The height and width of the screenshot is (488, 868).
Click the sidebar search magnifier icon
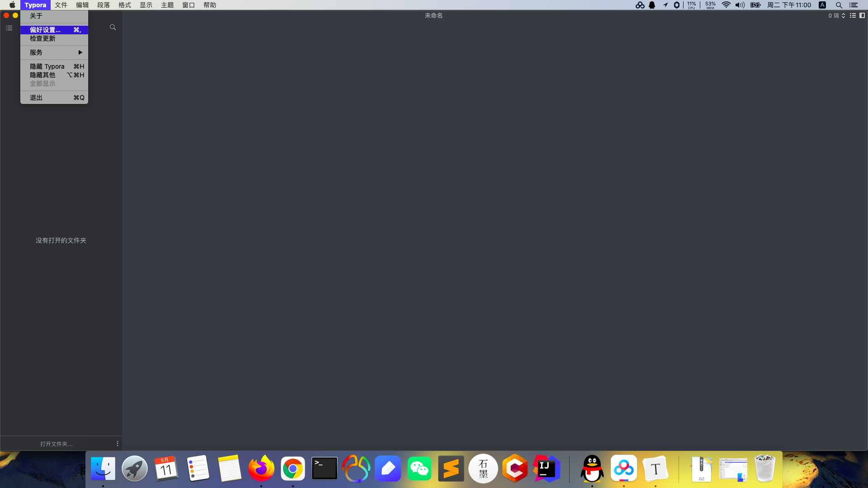tap(113, 28)
